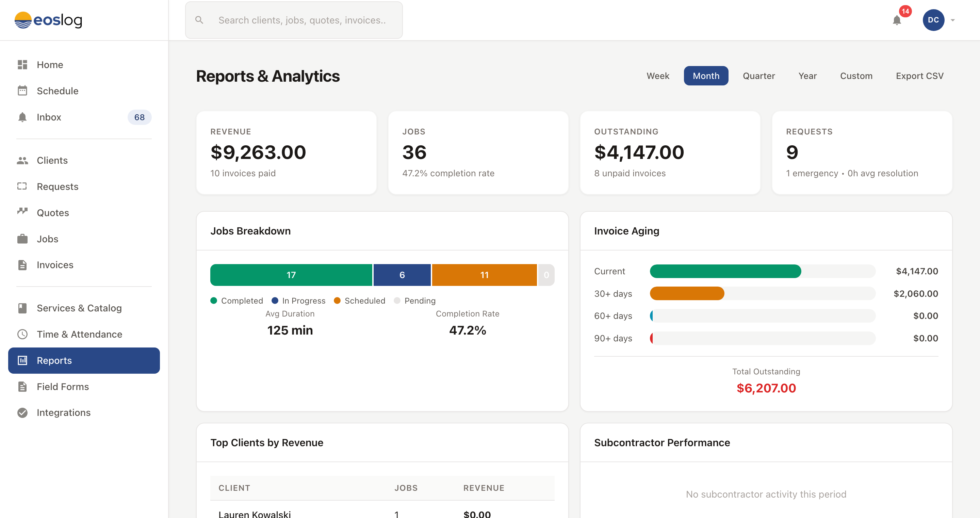Click the 60+ days aging bar
The image size is (980, 518).
762,315
